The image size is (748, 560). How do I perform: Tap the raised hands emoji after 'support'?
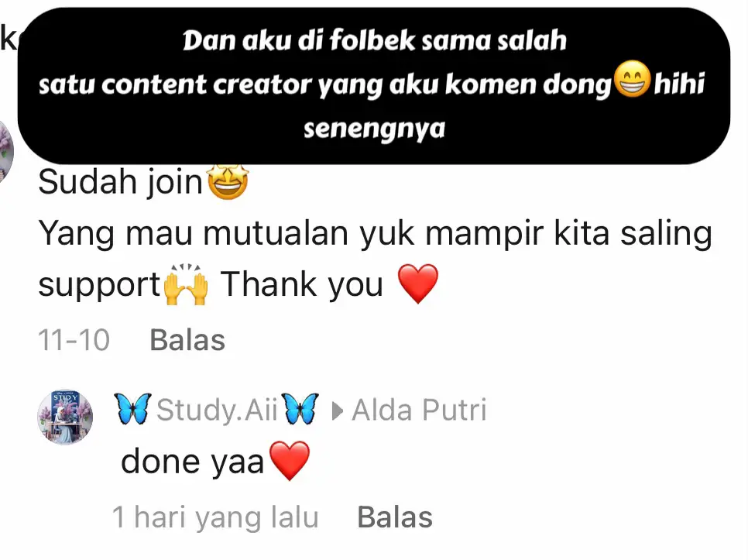(186, 285)
